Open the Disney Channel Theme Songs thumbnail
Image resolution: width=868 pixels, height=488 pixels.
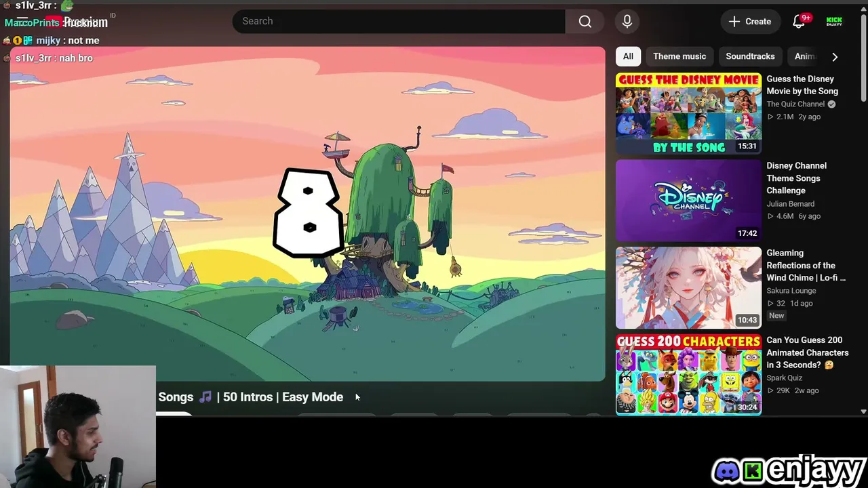tap(688, 201)
